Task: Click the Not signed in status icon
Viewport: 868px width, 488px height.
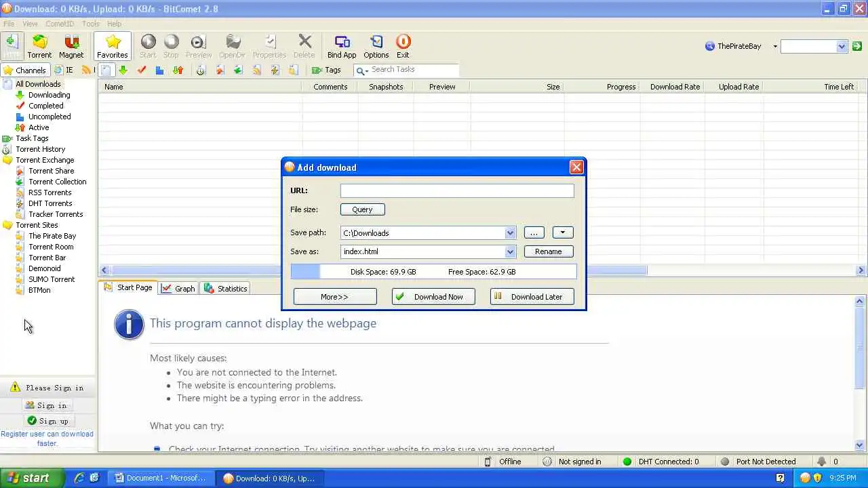Action: (x=547, y=462)
